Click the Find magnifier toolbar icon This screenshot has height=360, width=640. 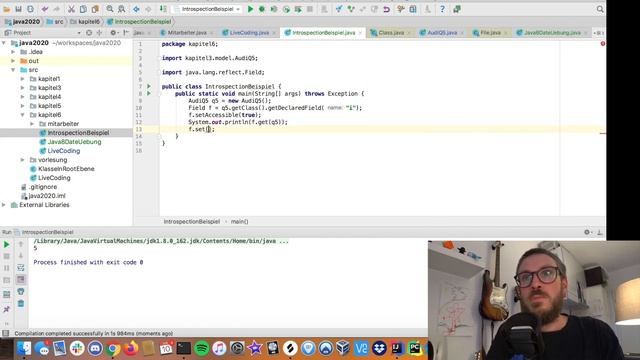pos(110,9)
